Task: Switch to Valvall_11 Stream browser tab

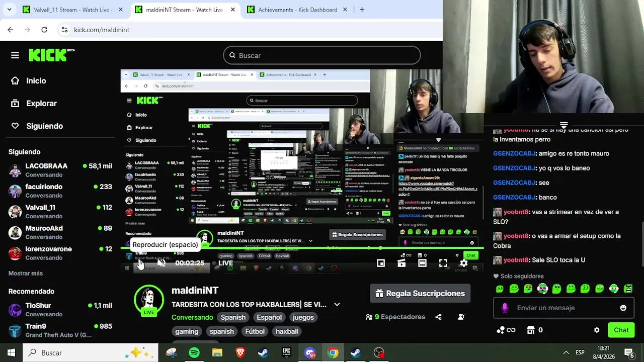Action: (72, 10)
